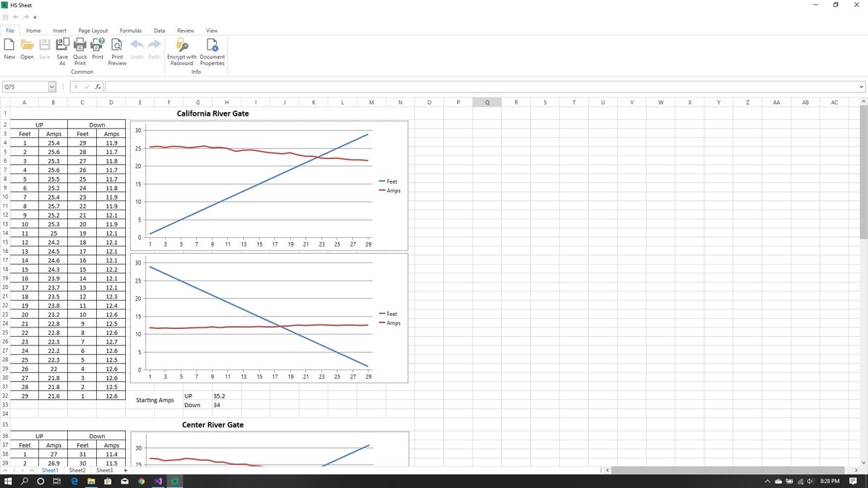Use the Quick Print icon
The image size is (868, 488).
click(x=80, y=49)
